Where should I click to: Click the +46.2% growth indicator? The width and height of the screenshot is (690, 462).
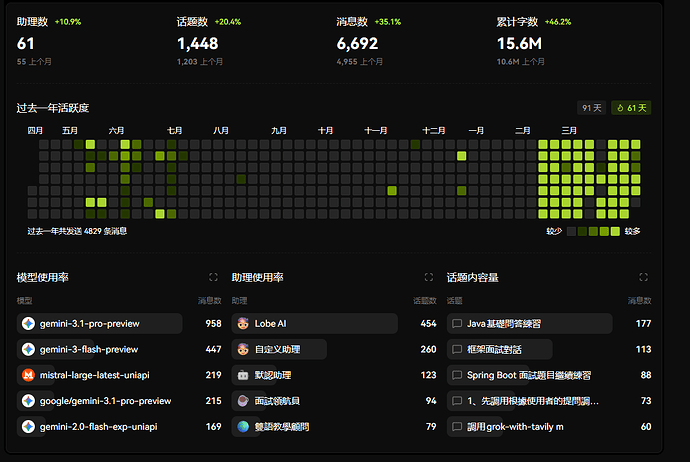pos(558,22)
